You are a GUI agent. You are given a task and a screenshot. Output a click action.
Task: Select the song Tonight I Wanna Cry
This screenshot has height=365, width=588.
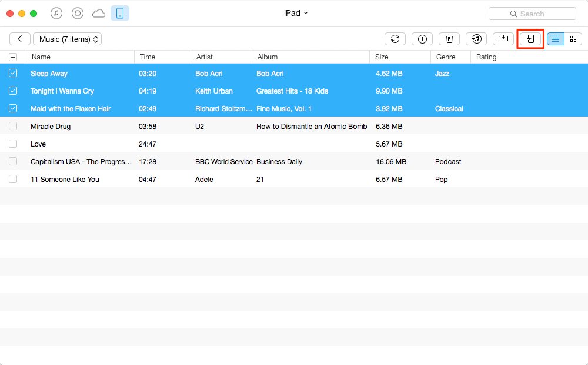tap(62, 91)
